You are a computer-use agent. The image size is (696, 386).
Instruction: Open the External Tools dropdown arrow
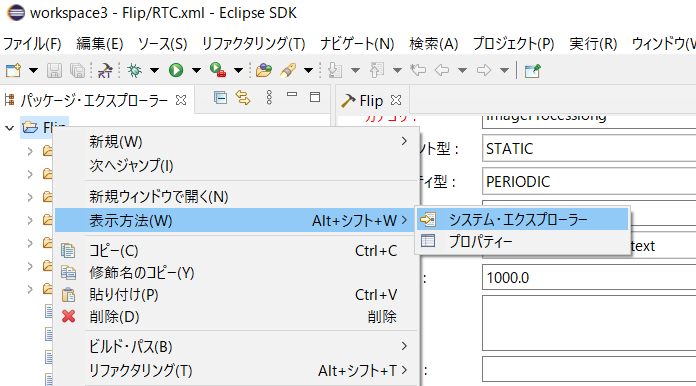(x=238, y=71)
